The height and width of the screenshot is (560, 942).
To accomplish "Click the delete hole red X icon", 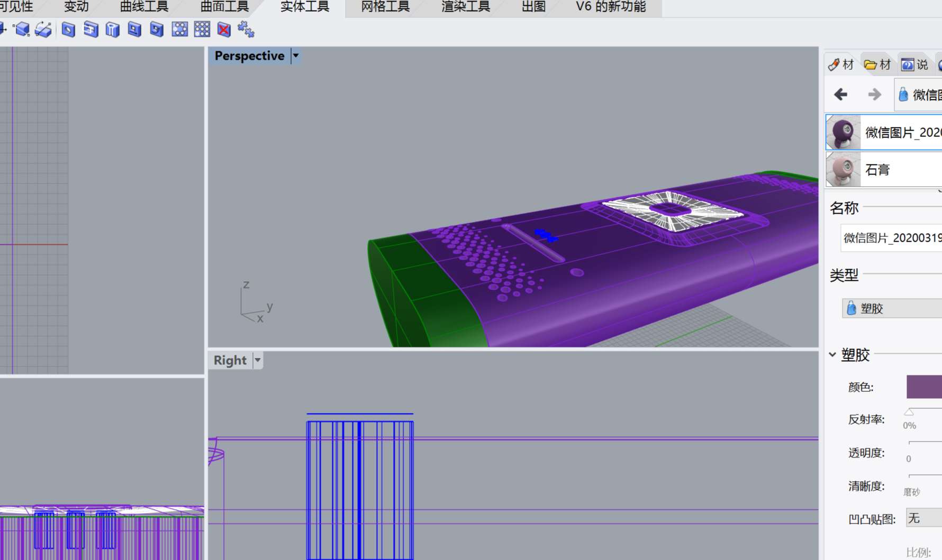I will coord(224,30).
